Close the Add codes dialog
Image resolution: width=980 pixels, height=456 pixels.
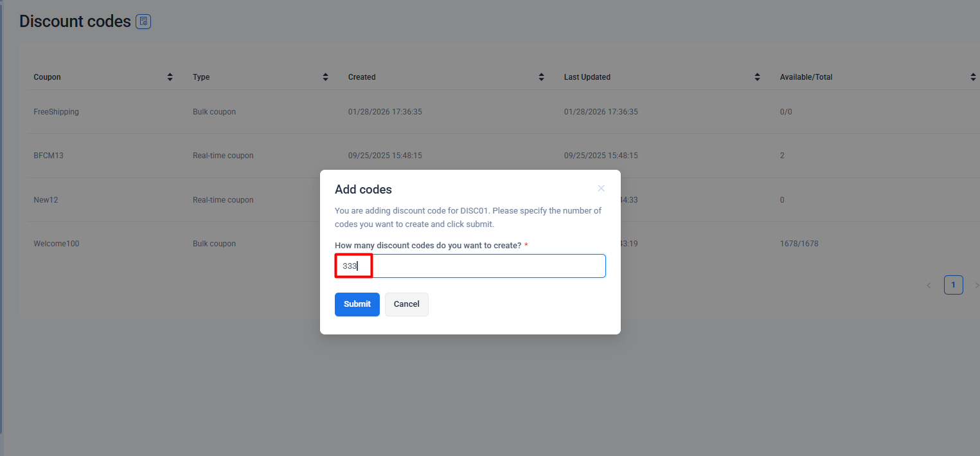click(601, 188)
